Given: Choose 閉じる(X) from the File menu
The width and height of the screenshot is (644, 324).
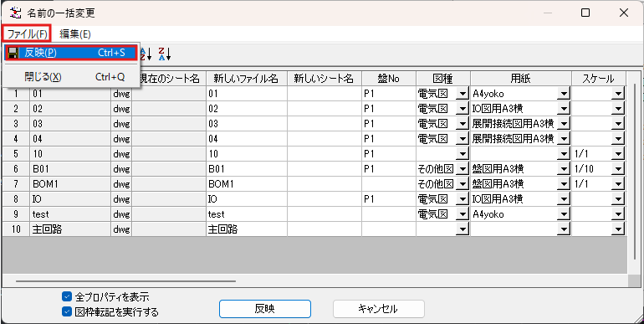Looking at the screenshot, I should coord(70,77).
